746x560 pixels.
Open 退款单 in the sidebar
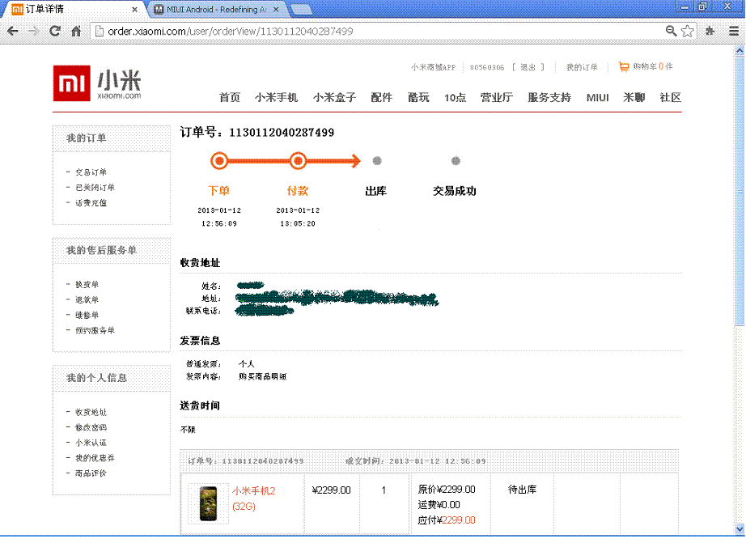(87, 299)
